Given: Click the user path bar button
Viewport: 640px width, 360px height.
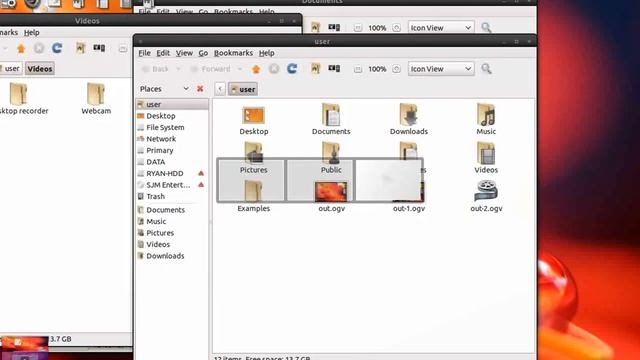Looking at the screenshot, I should [x=242, y=89].
